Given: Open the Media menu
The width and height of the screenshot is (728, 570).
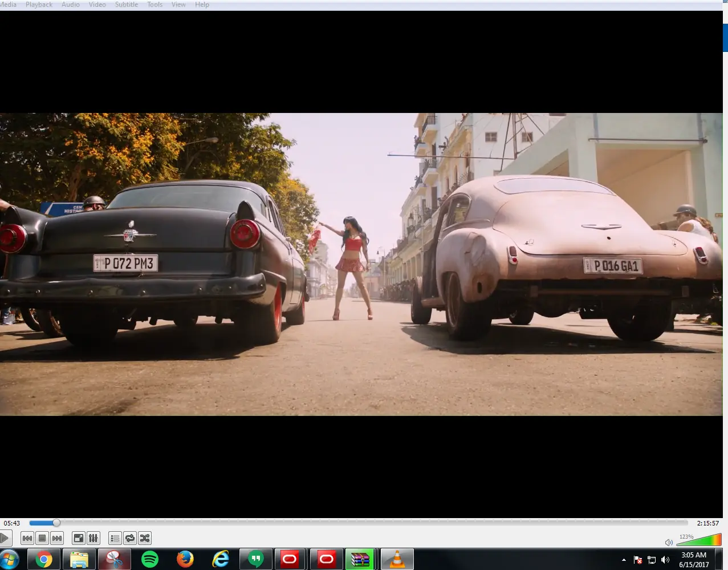Looking at the screenshot, I should click(8, 5).
